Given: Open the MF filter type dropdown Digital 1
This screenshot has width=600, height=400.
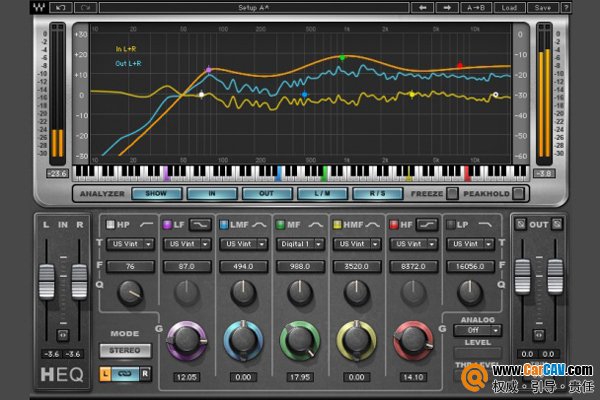Looking at the screenshot, I should [300, 244].
